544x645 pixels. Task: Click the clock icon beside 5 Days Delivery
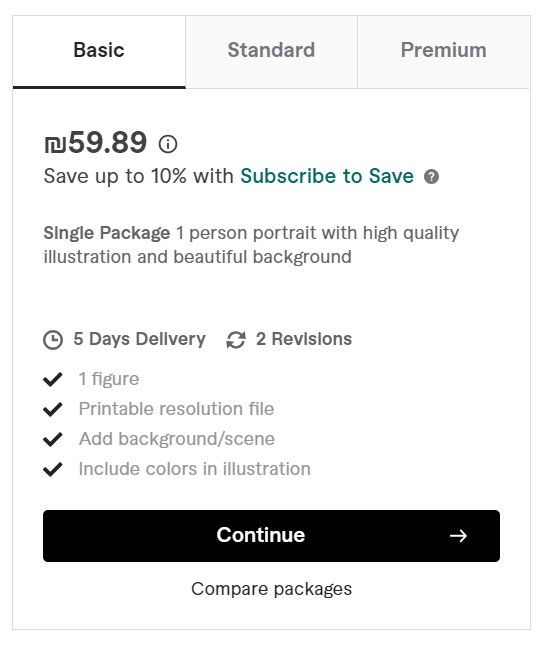(x=53, y=340)
